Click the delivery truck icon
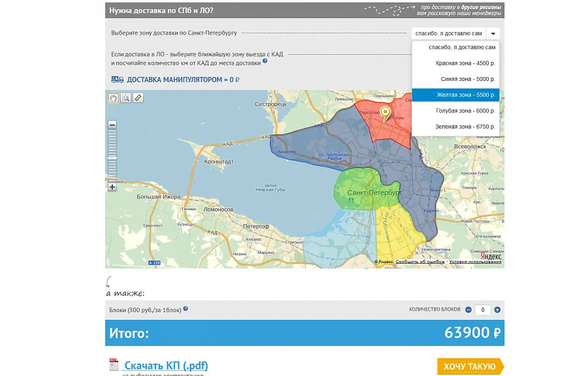588x376 pixels. (x=118, y=80)
